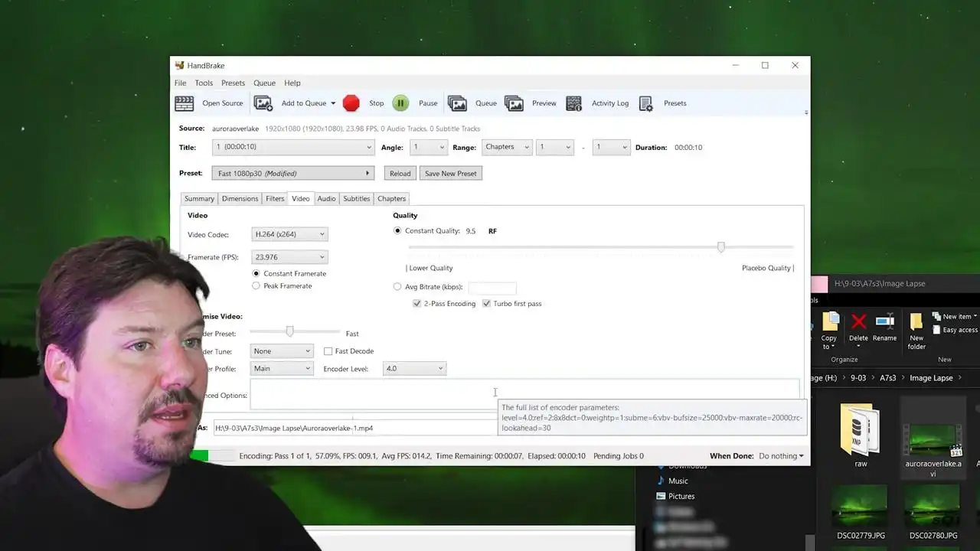Image resolution: width=980 pixels, height=551 pixels.
Task: Open the range end chapter dropdown
Action: tap(611, 147)
